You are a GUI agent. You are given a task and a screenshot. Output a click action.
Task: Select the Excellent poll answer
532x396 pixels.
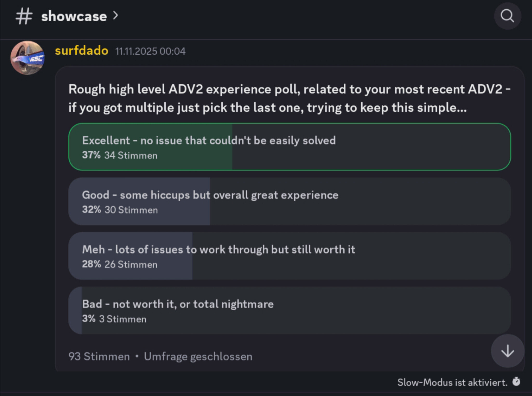289,147
